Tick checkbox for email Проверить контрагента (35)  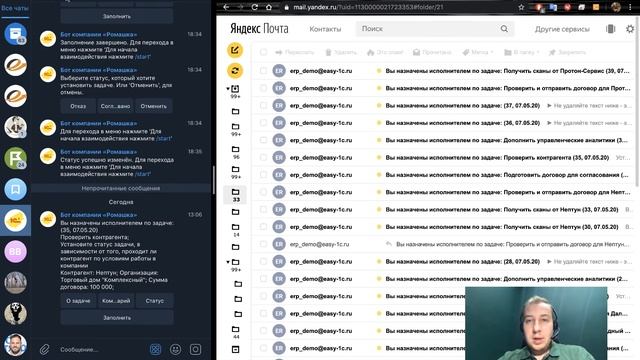[263, 158]
